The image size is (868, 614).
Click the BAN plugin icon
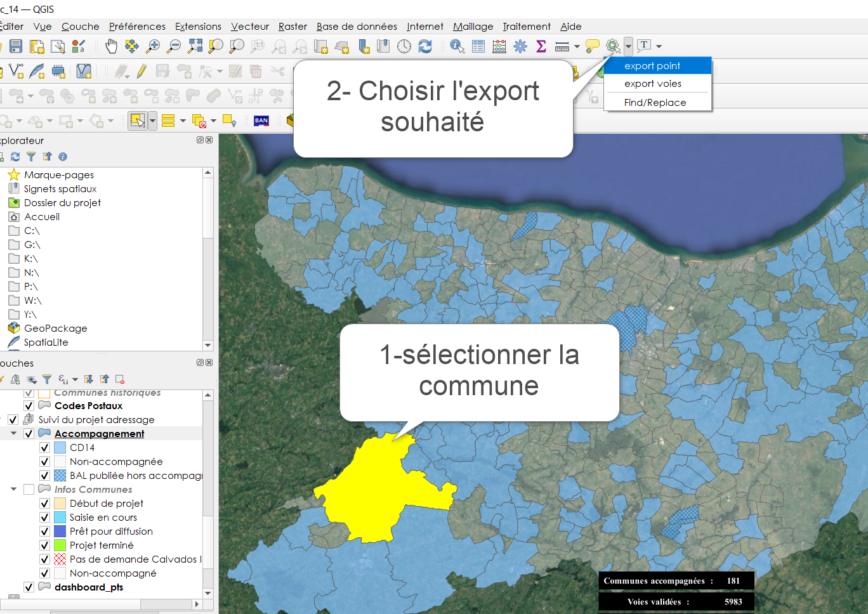click(x=261, y=121)
